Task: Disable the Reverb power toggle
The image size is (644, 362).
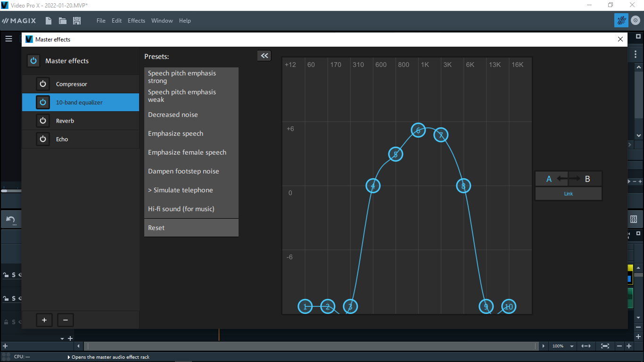Action: [x=43, y=121]
